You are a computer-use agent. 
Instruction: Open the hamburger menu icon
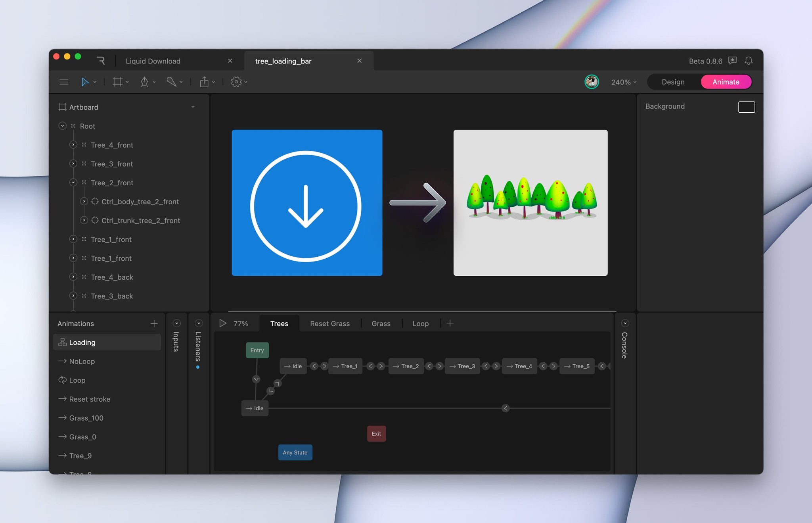64,82
